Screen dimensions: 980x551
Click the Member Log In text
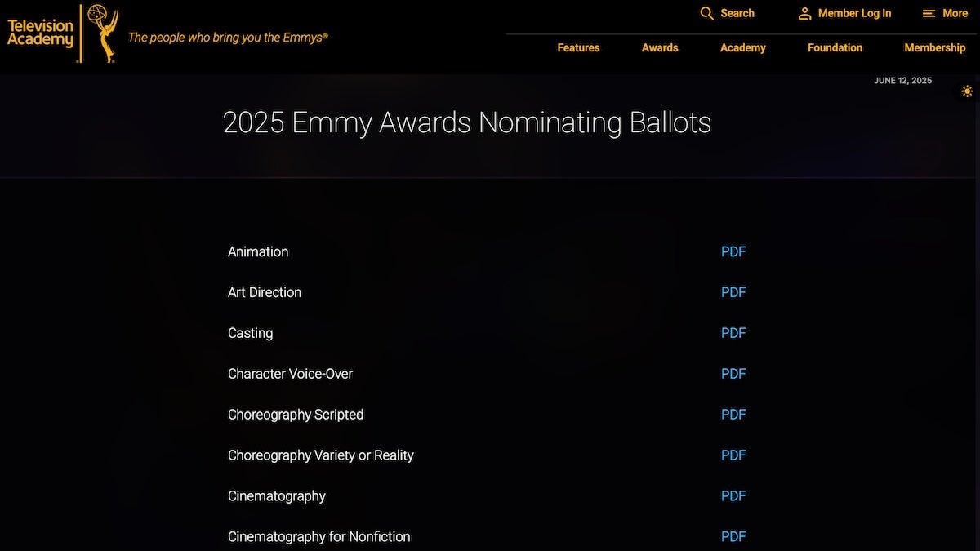click(854, 13)
